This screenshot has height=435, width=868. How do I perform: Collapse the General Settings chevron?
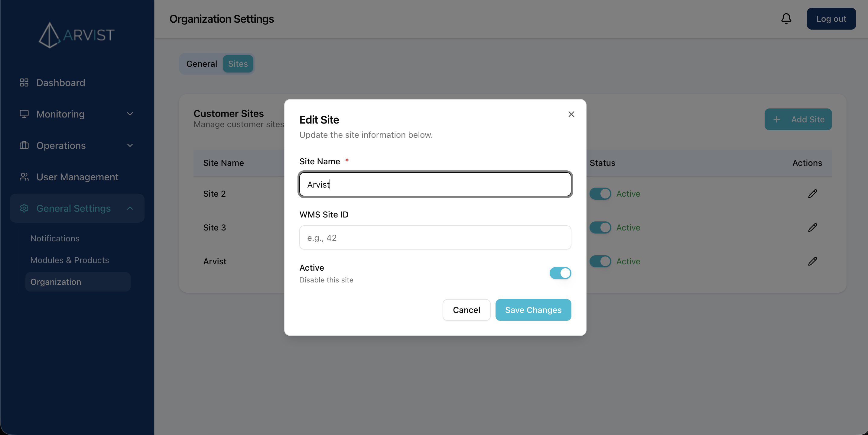(x=130, y=208)
